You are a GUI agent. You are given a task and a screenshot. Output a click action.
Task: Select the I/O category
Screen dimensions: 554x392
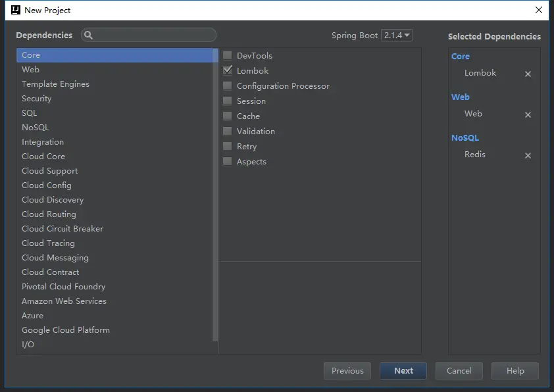click(x=114, y=345)
